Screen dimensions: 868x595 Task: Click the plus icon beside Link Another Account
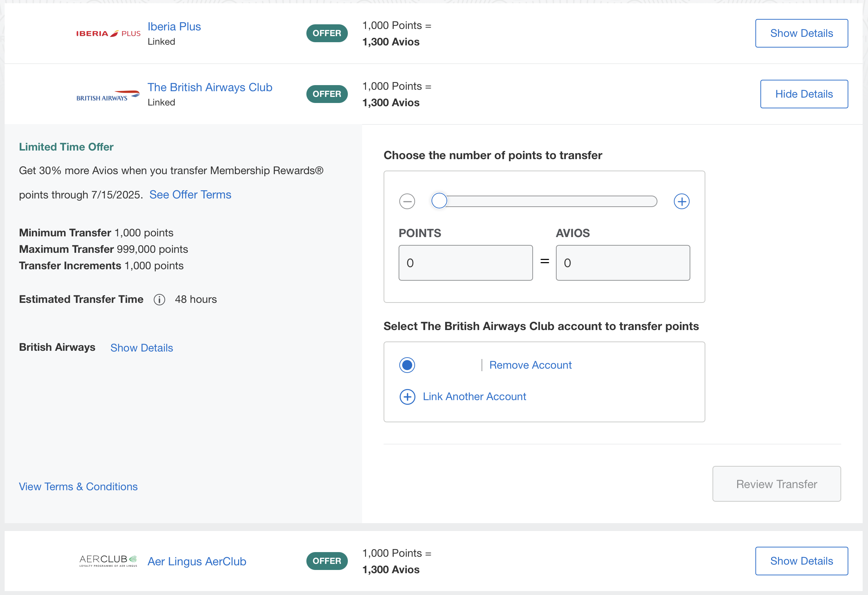(407, 397)
